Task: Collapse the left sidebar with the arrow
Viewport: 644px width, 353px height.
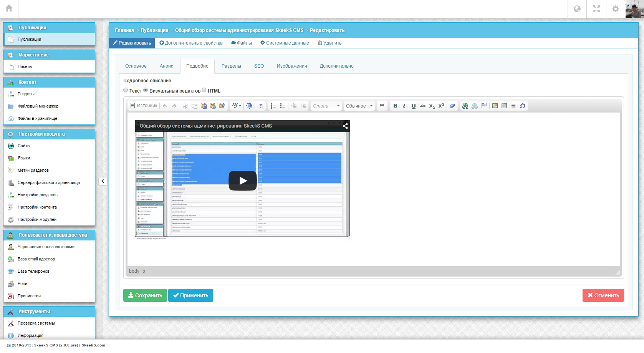Action: [x=103, y=181]
